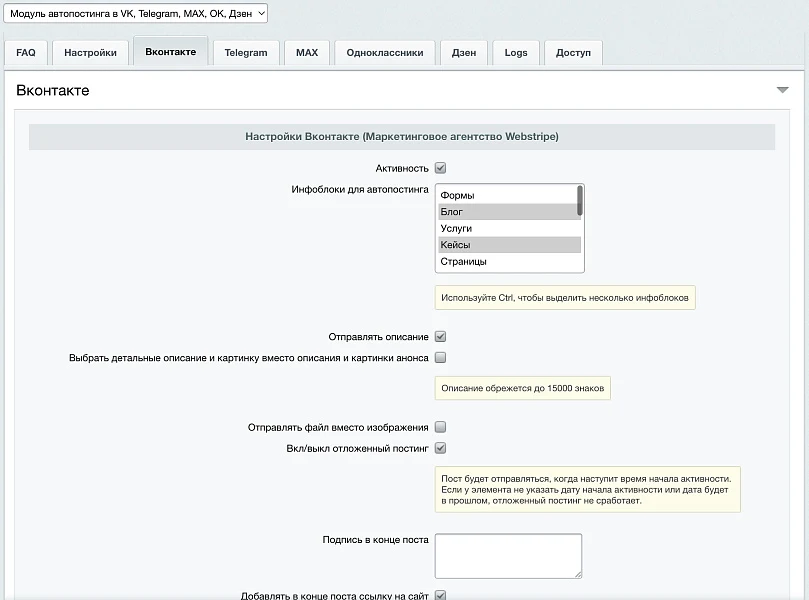Screen dimensions: 809x600
Task: Click the Подпись в конце поста textarea
Action: tap(509, 556)
